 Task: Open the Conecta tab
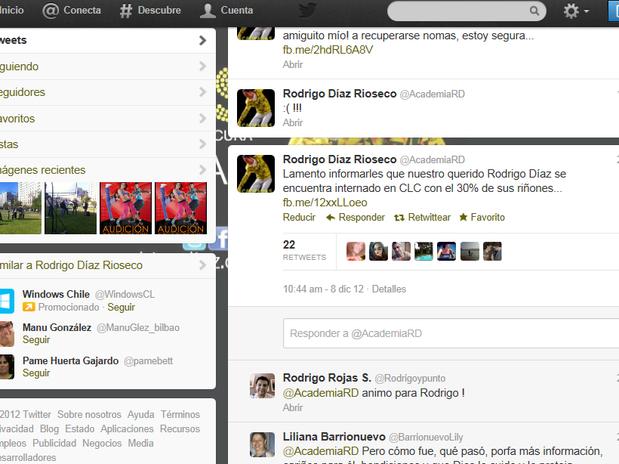tap(72, 10)
